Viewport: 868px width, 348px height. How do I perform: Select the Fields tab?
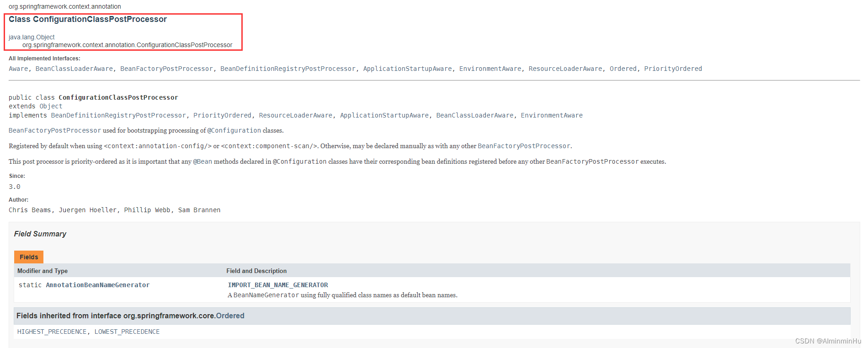29,257
